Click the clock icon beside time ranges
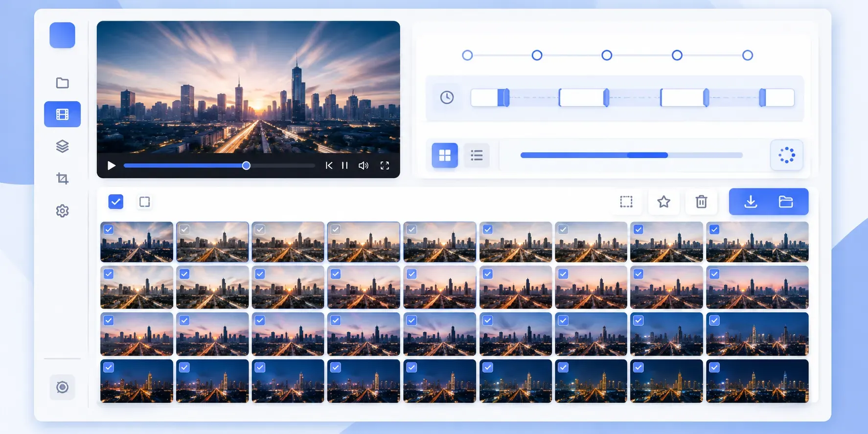Viewport: 868px width, 434px height. tap(447, 97)
